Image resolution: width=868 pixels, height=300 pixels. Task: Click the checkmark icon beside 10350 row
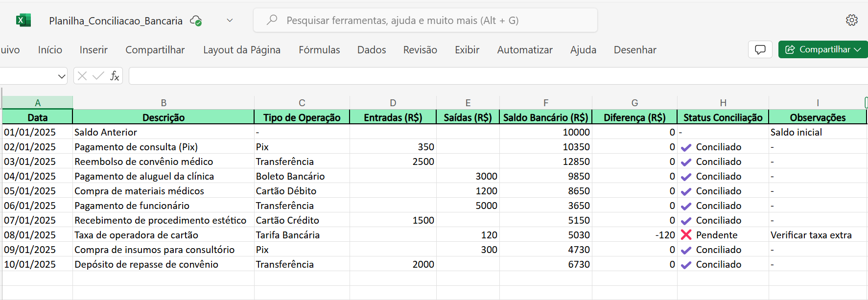click(x=686, y=147)
